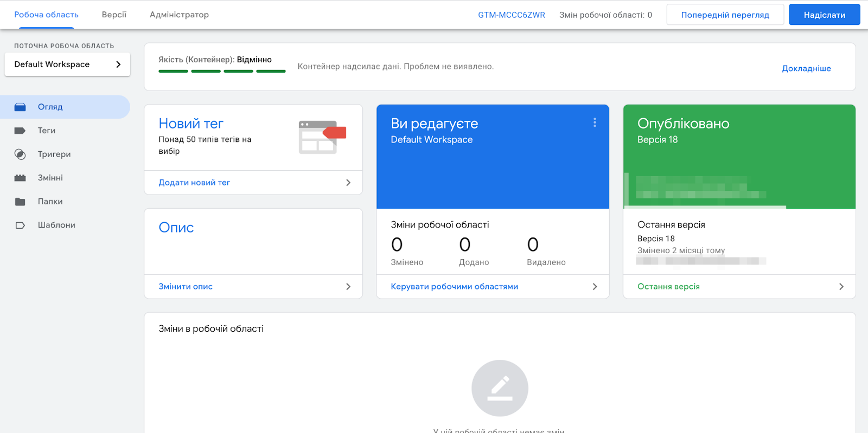The width and height of the screenshot is (868, 433).
Task: Click the Змінено count value
Action: 397,245
